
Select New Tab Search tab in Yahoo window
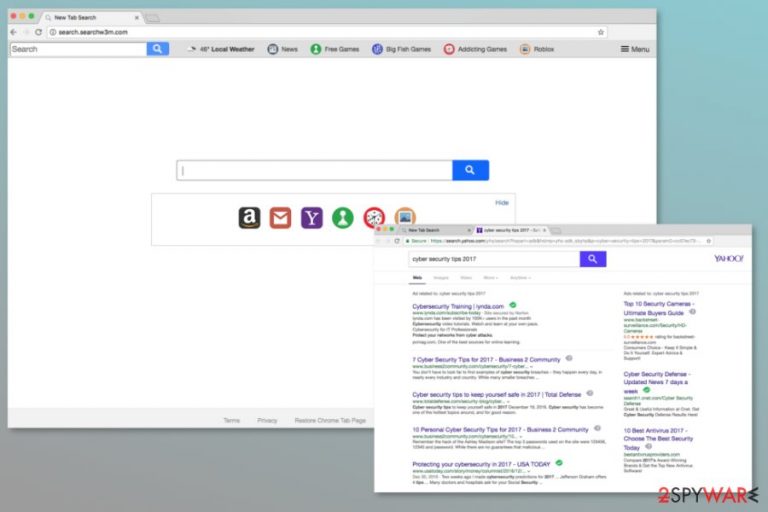(x=436, y=230)
